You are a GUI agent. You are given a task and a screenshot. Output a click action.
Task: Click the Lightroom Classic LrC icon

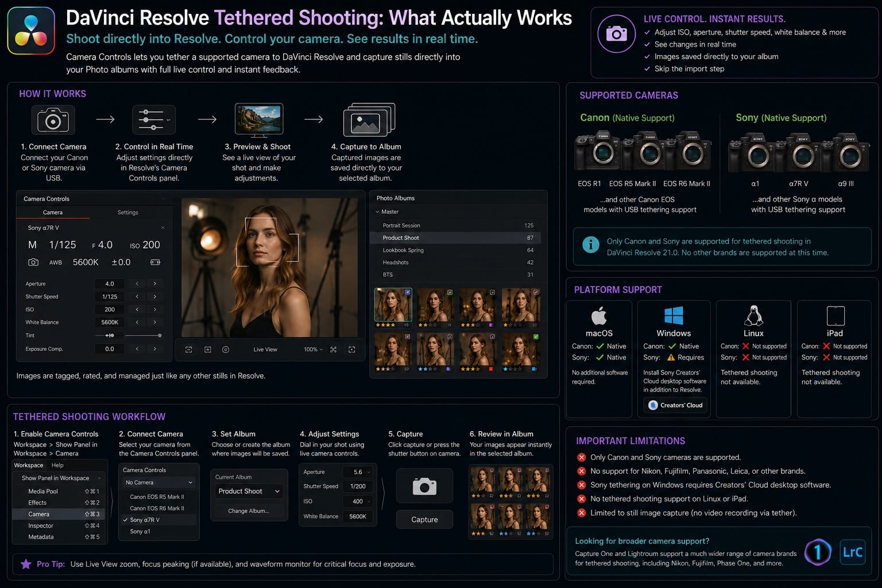click(x=852, y=552)
